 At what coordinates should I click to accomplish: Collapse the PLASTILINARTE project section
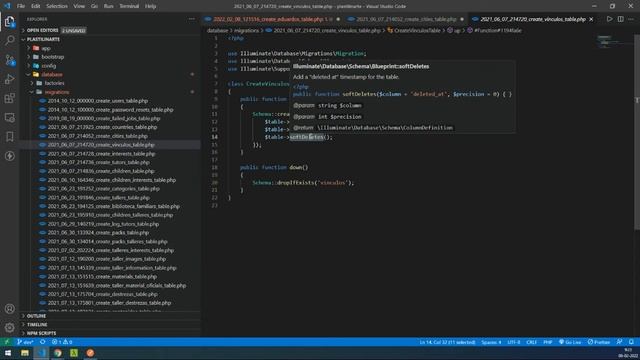click(x=43, y=39)
